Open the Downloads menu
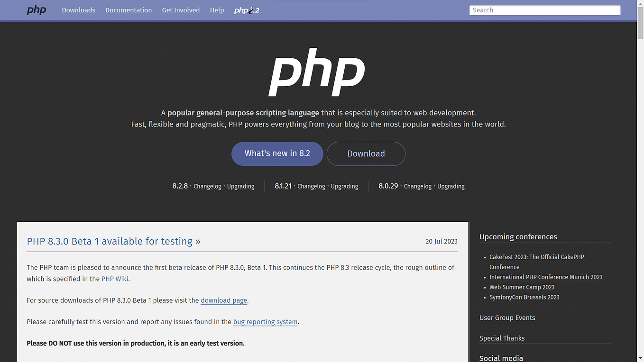The width and height of the screenshot is (644, 362). coord(78,10)
